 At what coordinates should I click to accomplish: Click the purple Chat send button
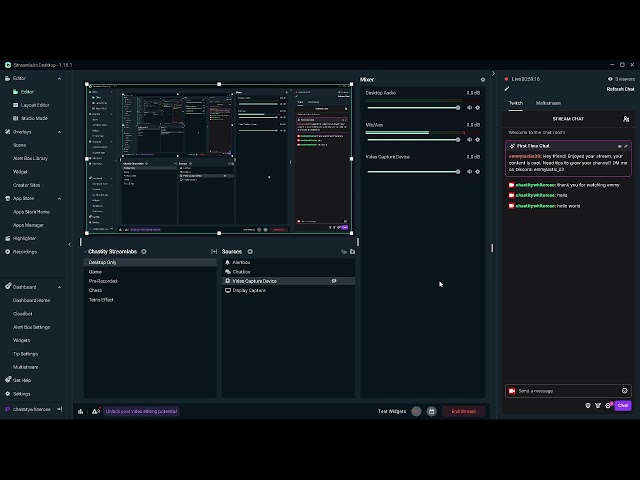[x=623, y=405]
